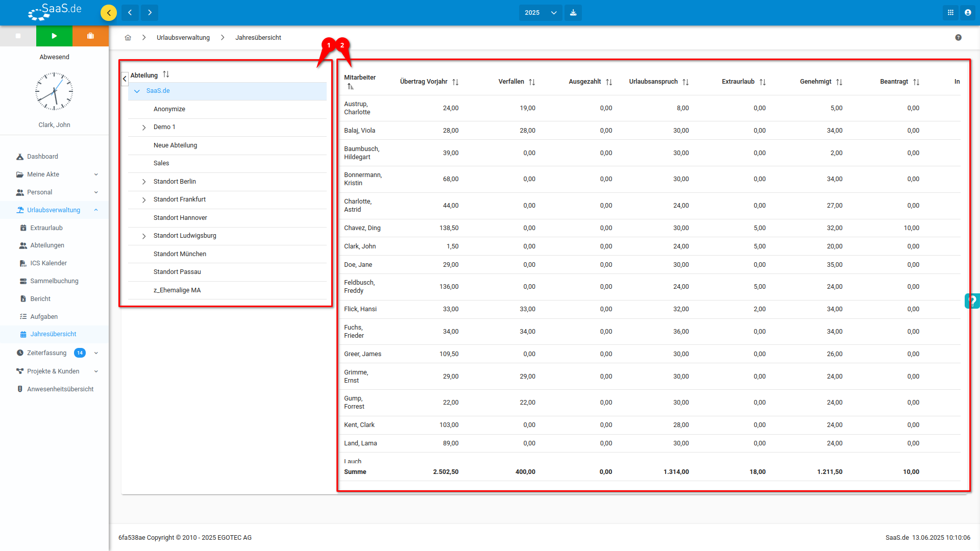The height and width of the screenshot is (551, 980).
Task: Expand the Personal menu
Action: 54,192
